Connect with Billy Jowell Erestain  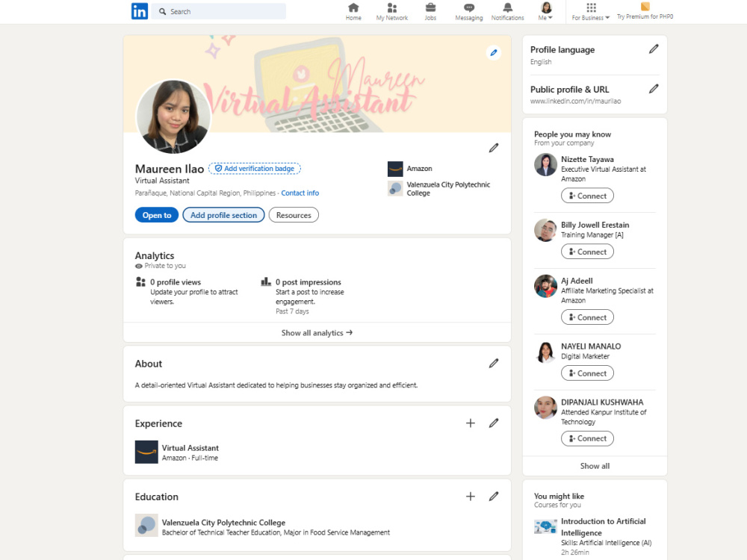[x=587, y=252]
